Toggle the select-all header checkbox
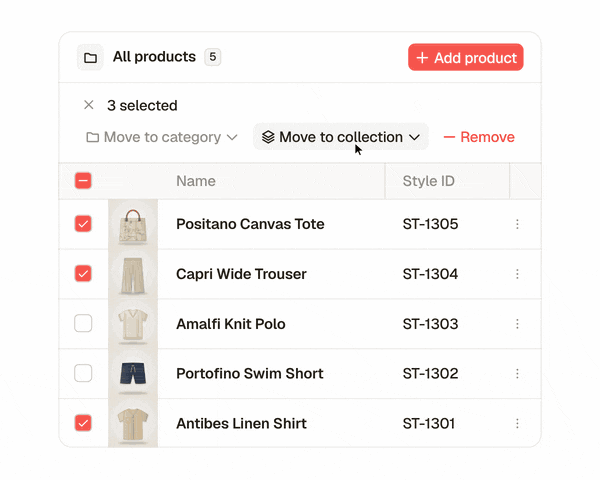The height and width of the screenshot is (480, 600). 83,181
